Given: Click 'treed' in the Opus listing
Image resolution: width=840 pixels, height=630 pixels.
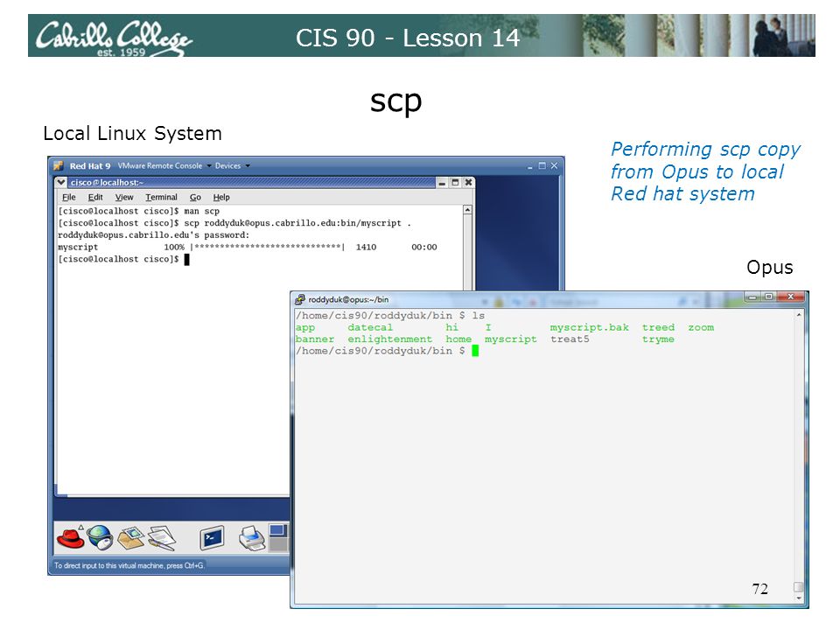Looking at the screenshot, I should coord(658,327).
